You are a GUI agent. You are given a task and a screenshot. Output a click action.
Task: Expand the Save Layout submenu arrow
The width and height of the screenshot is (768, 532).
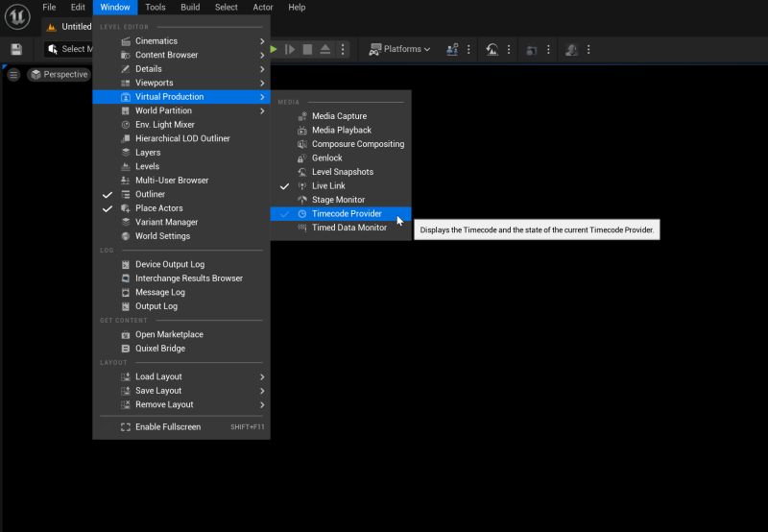click(262, 391)
